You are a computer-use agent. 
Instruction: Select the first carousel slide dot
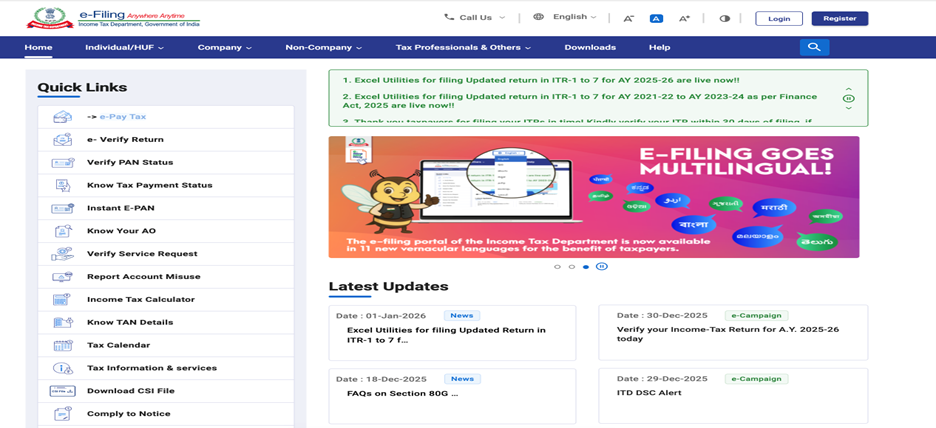pyautogui.click(x=557, y=267)
